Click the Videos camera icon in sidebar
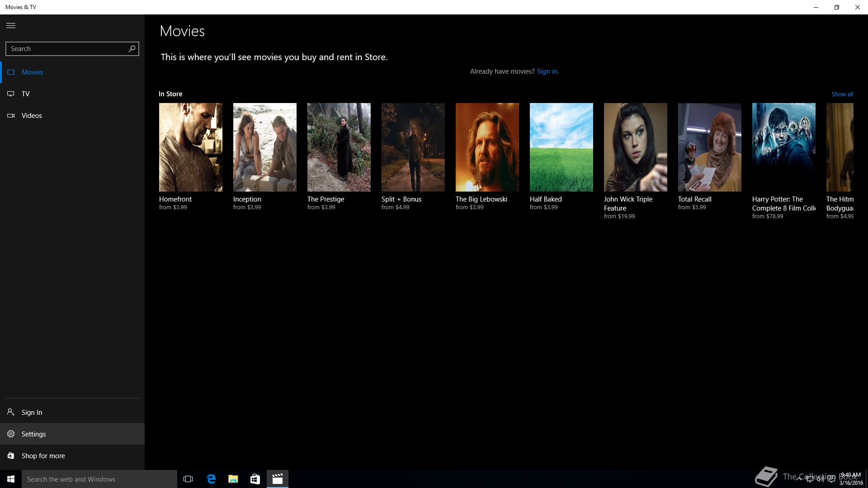The width and height of the screenshot is (868, 488). click(11, 116)
